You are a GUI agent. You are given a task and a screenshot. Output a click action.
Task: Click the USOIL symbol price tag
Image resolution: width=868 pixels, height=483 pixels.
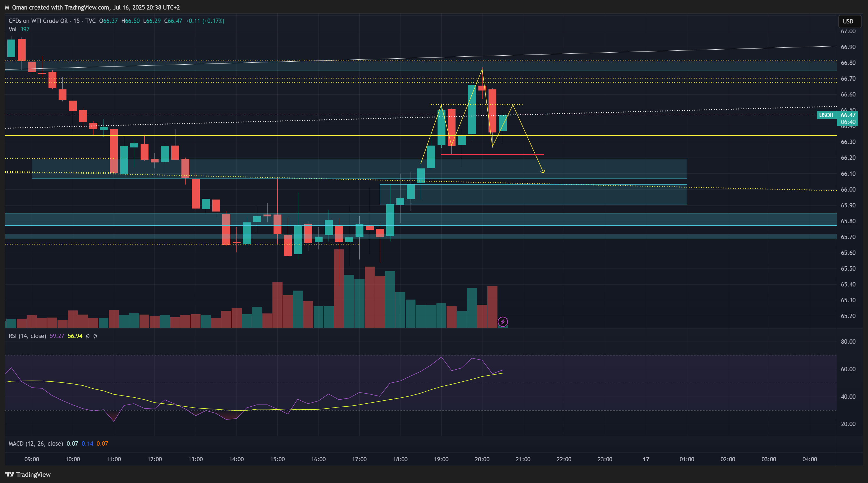[827, 115]
